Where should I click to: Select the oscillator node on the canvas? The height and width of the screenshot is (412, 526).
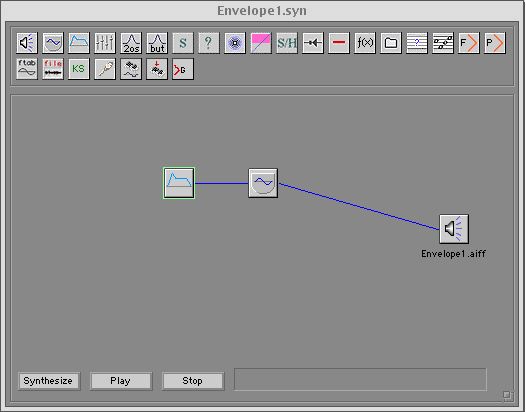click(263, 183)
